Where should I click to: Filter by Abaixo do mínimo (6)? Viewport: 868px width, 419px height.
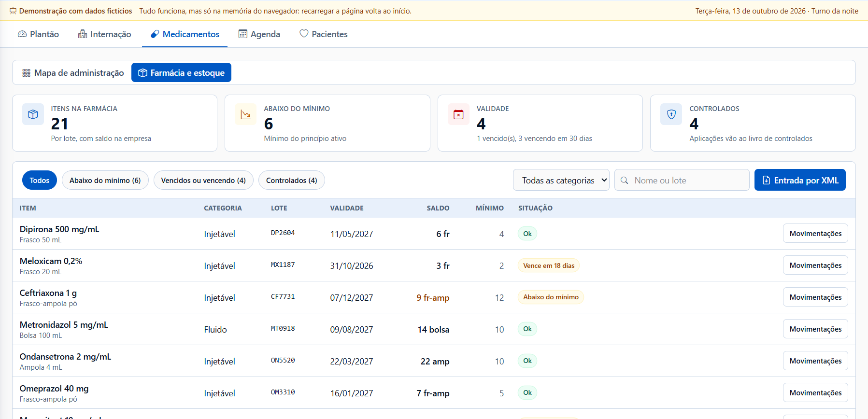click(105, 180)
